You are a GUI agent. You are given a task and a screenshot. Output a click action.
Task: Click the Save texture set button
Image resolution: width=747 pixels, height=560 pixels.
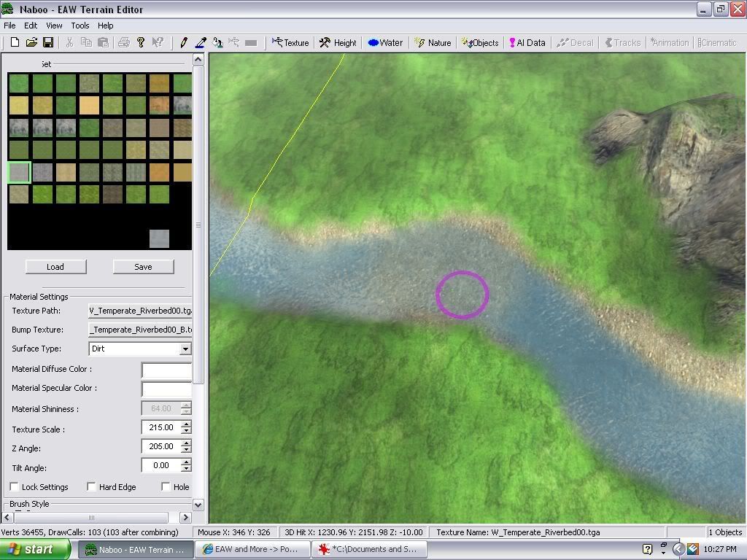pyautogui.click(x=144, y=267)
